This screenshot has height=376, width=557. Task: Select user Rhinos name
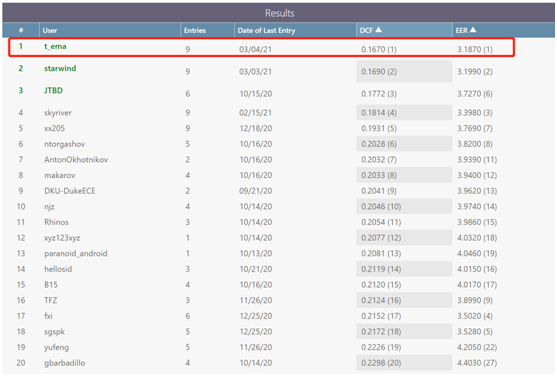point(56,222)
